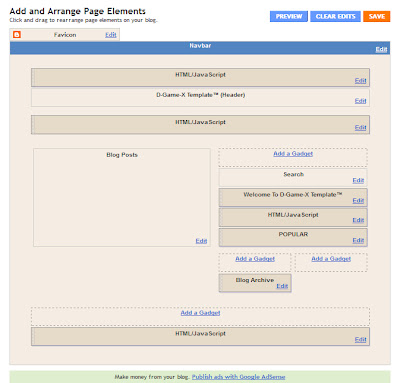Edit the Welcome To D-Game-X Template gadget
The image size is (400, 383).
[x=358, y=200]
